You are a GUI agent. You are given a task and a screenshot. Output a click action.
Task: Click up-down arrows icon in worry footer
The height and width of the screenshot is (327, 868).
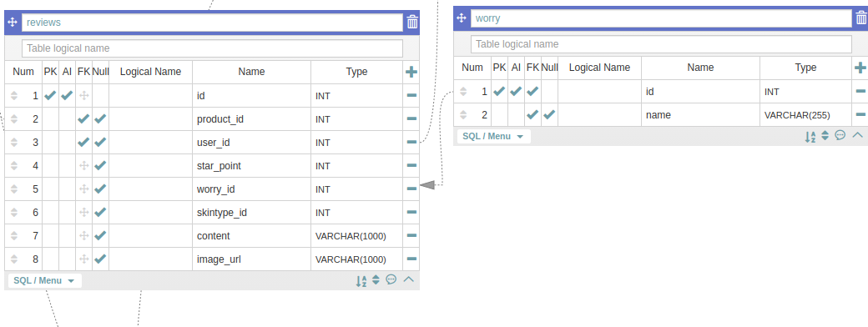825,136
